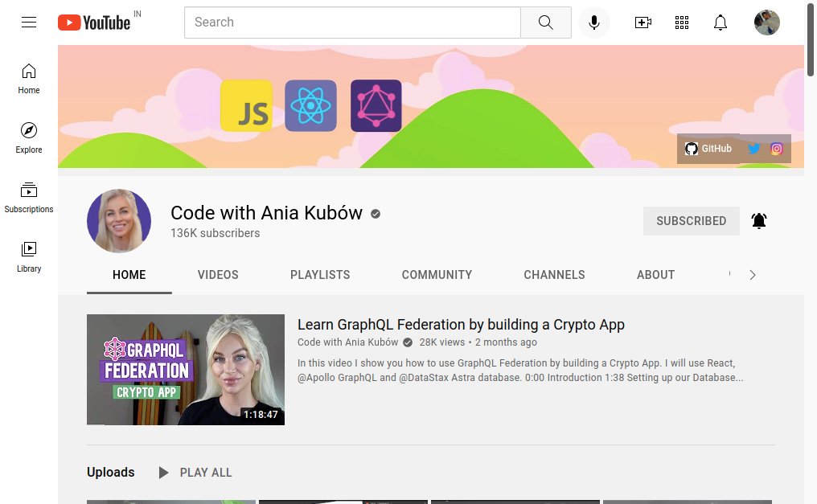The height and width of the screenshot is (504, 817).
Task: Click the video description text
Action: tap(520, 371)
